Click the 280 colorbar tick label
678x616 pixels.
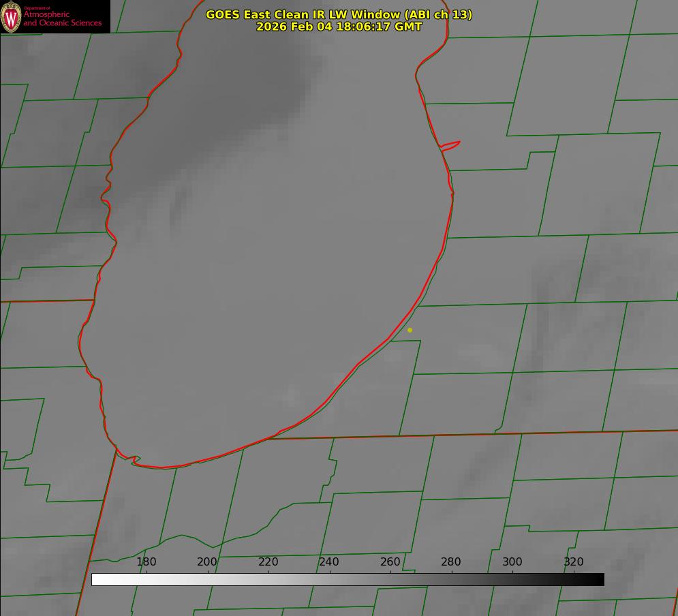[x=451, y=562]
